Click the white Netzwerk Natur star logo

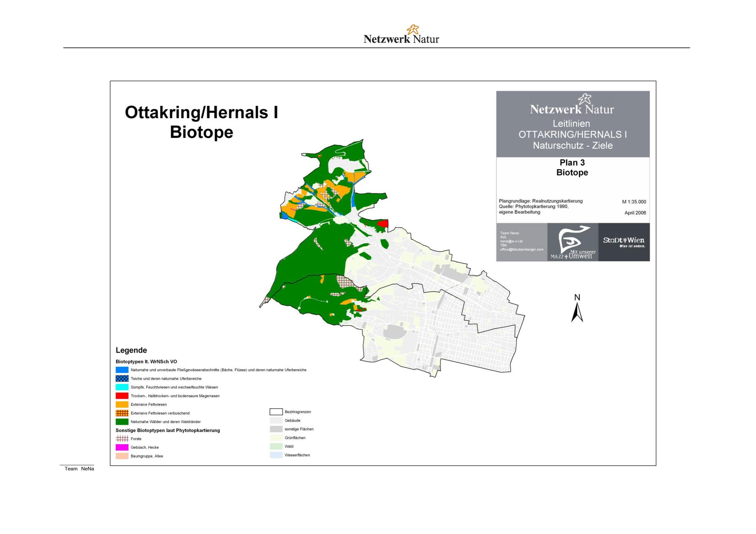[x=584, y=99]
